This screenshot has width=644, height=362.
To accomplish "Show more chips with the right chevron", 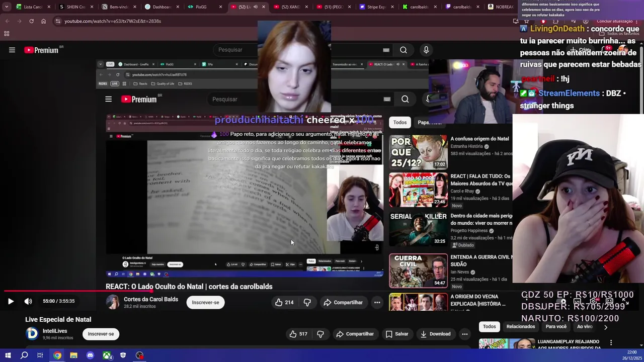I will [x=606, y=327].
